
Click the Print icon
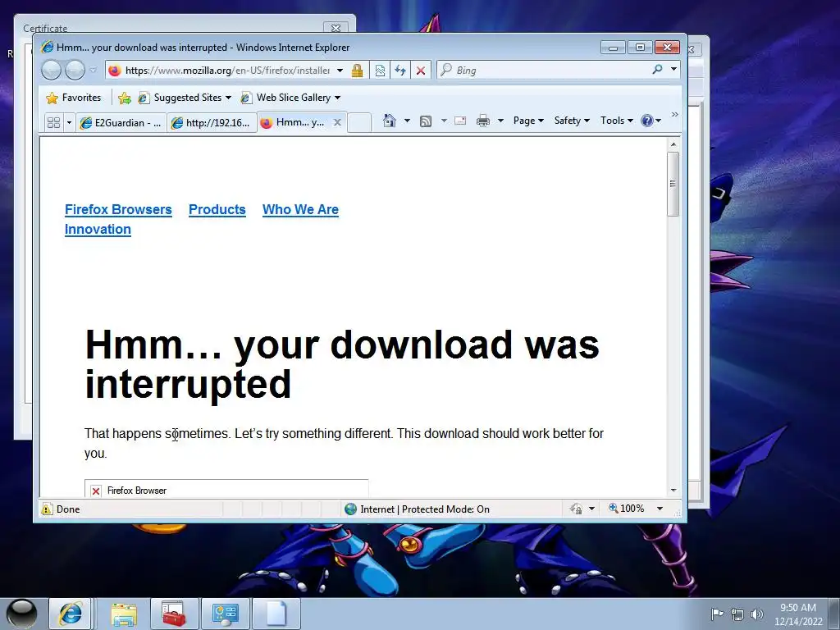pos(482,121)
